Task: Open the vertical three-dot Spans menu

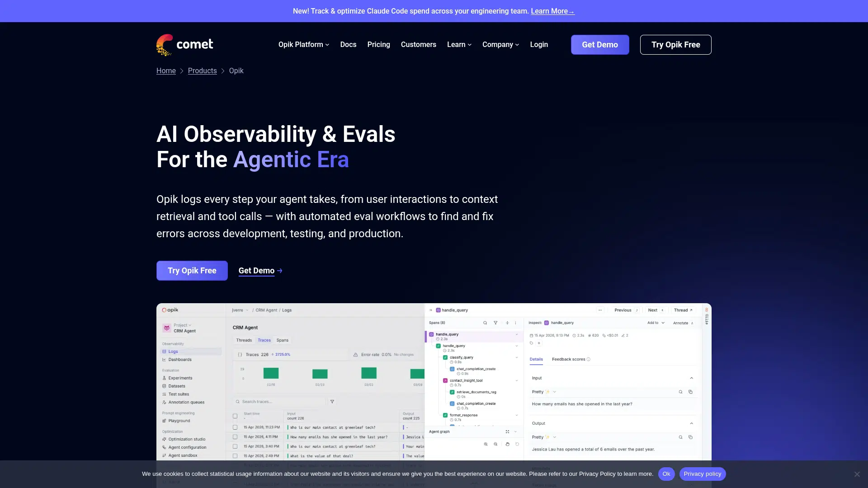Action: coord(515,323)
